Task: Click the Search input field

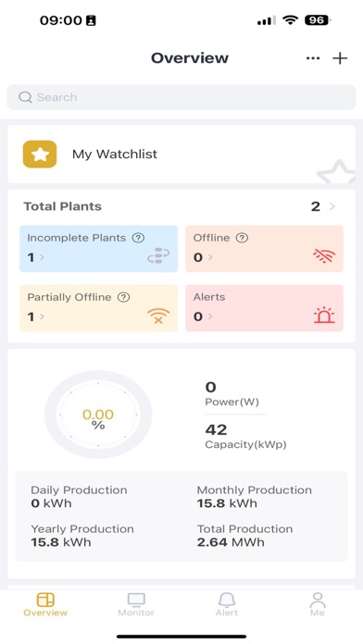Action: tap(181, 97)
